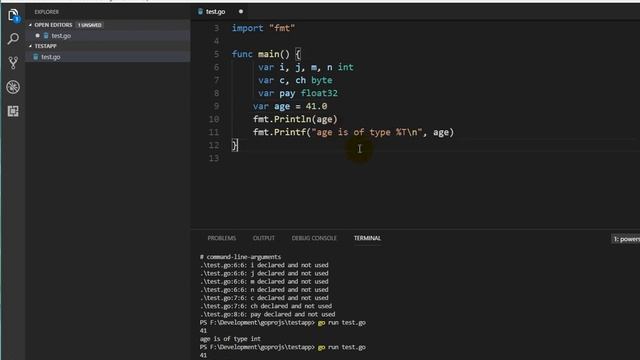
Task: Click the unsaved dot on test.go tab
Action: (x=241, y=11)
